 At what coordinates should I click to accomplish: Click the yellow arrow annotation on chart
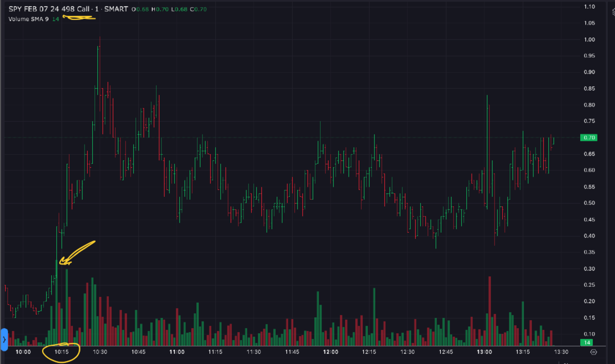76,252
